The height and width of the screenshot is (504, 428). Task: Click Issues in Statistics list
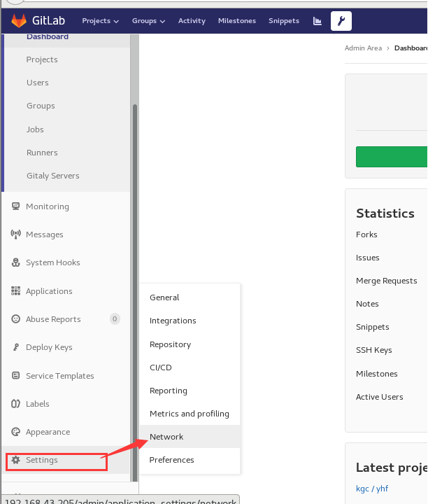point(368,258)
